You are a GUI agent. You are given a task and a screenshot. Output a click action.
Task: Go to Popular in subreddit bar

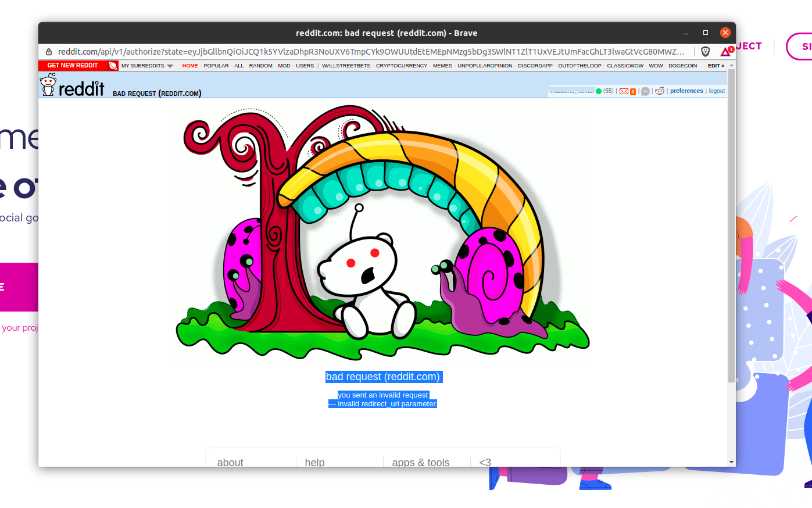coord(216,66)
